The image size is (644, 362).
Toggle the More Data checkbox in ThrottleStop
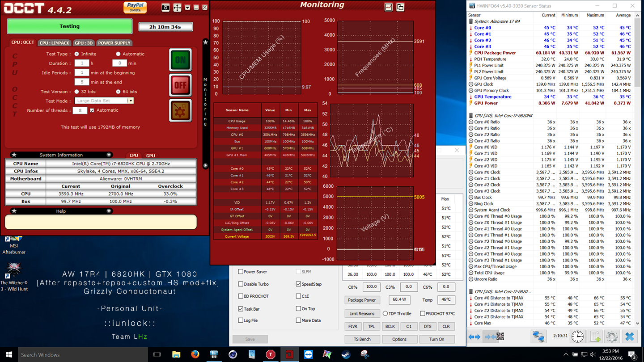pos(298,320)
